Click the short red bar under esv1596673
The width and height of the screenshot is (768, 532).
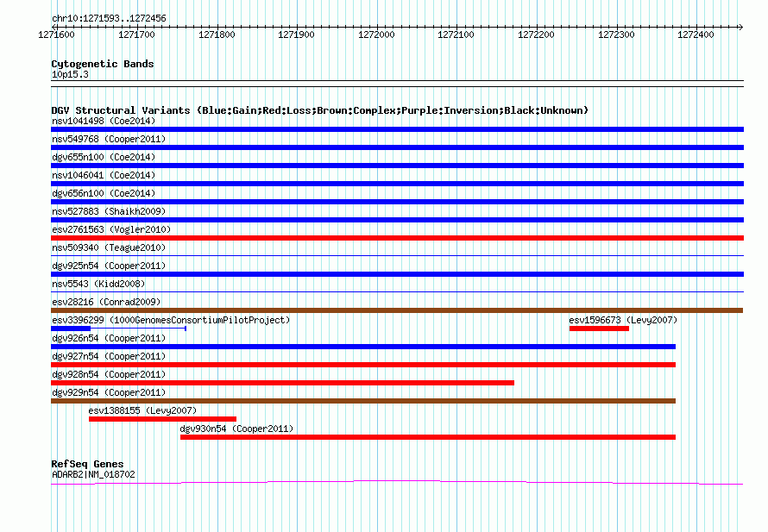599,329
